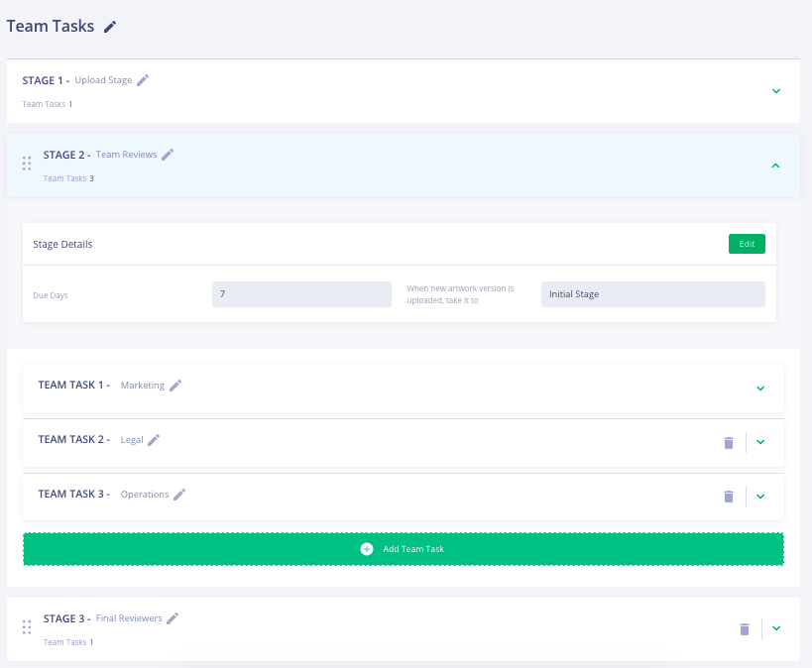Click 'Team Tasks 1' count under Stage 3
Image resolution: width=812 pixels, height=668 pixels.
pos(68,642)
